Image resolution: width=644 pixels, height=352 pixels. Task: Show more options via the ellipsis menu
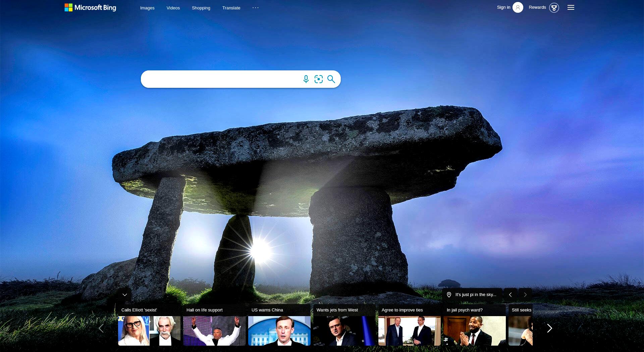pos(256,7)
